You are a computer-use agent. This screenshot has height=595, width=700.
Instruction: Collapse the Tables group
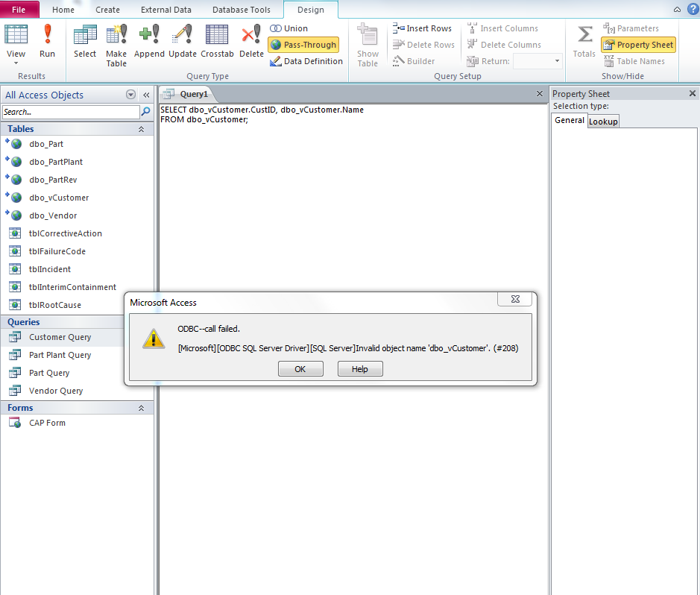141,129
